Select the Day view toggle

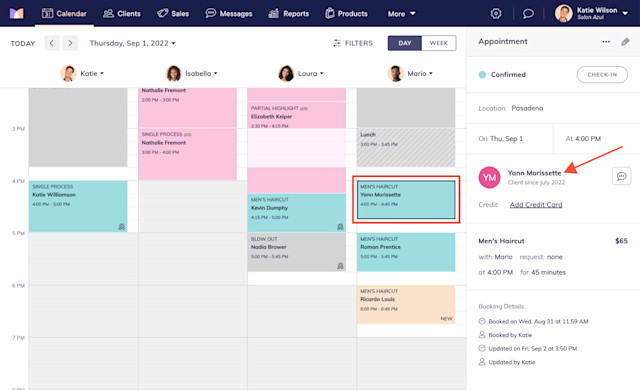click(404, 43)
